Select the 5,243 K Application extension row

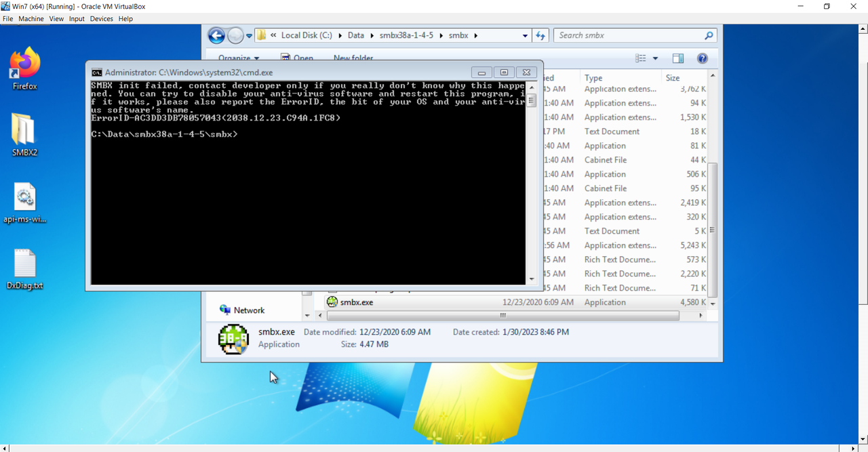[x=625, y=245]
